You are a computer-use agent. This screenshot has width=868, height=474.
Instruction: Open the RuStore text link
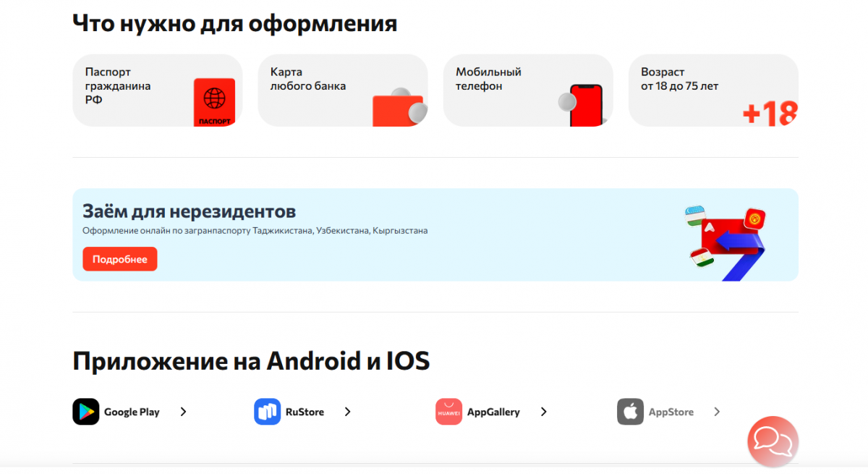click(305, 412)
